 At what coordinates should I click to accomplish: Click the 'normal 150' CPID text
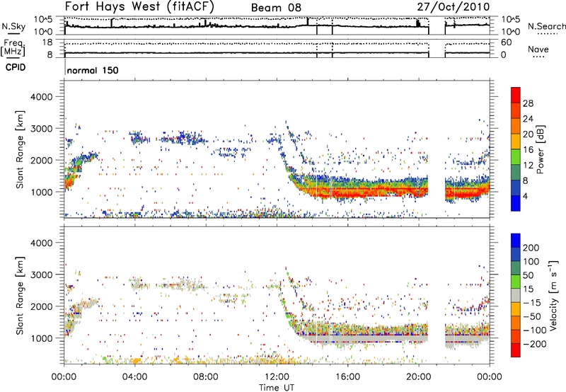coord(93,70)
